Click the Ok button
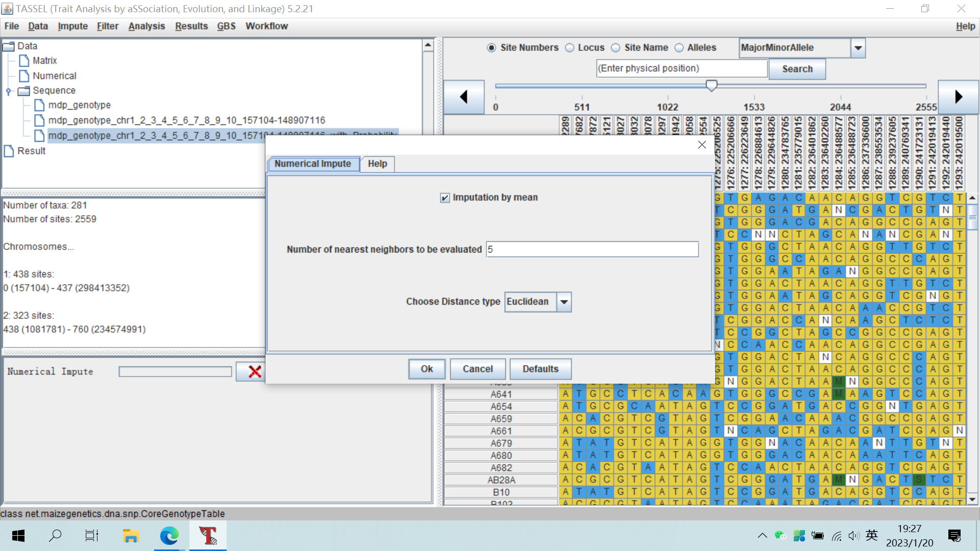The image size is (980, 551). [427, 369]
